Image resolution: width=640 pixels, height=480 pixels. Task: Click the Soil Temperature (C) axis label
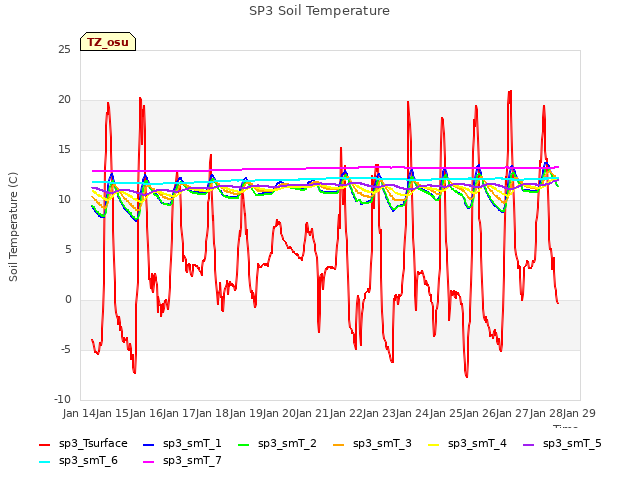click(x=13, y=227)
